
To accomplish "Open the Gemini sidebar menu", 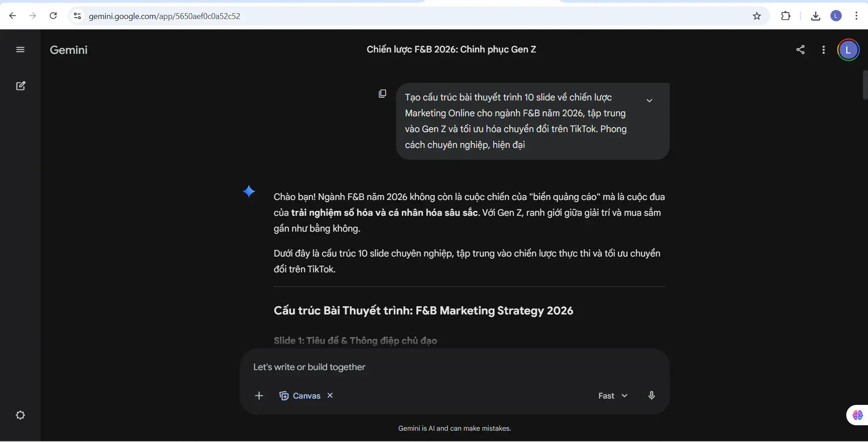I will click(20, 49).
